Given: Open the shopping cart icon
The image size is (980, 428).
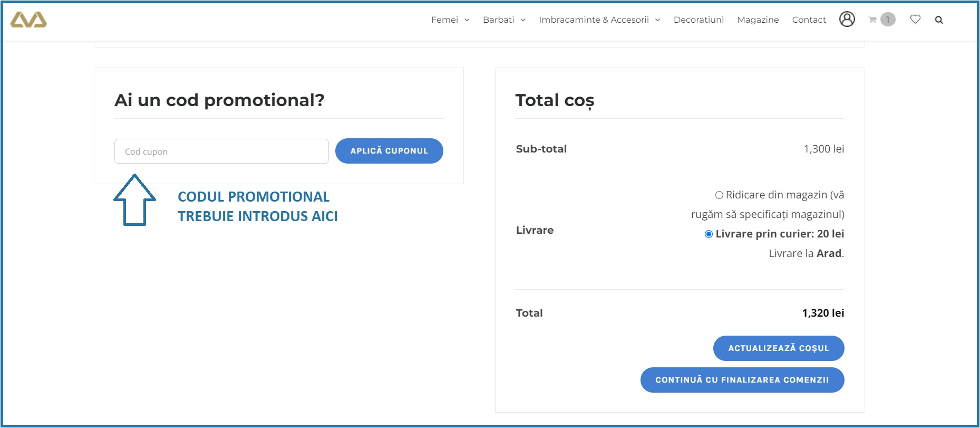Looking at the screenshot, I should pyautogui.click(x=872, y=20).
